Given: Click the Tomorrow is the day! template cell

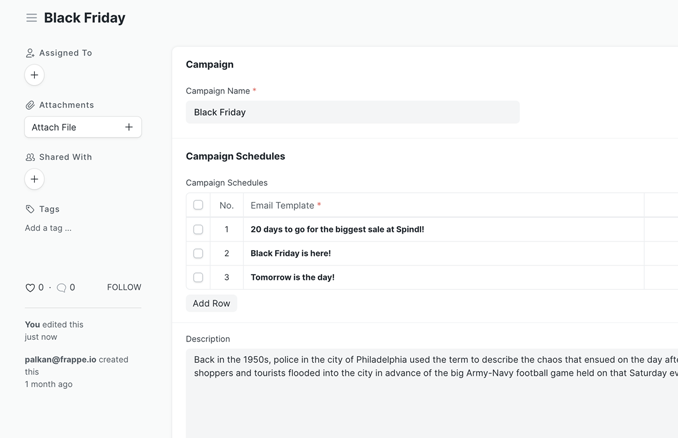Looking at the screenshot, I should (x=440, y=277).
